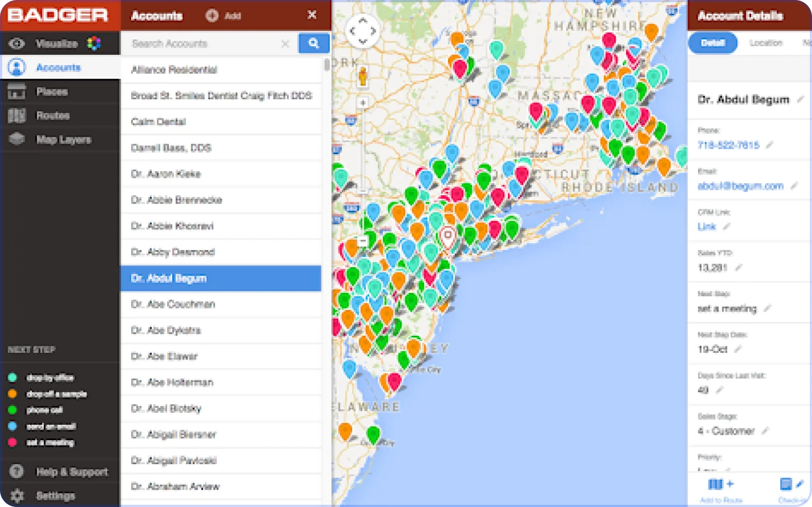Close the Accounts panel with X
The image size is (812, 507).
click(312, 15)
